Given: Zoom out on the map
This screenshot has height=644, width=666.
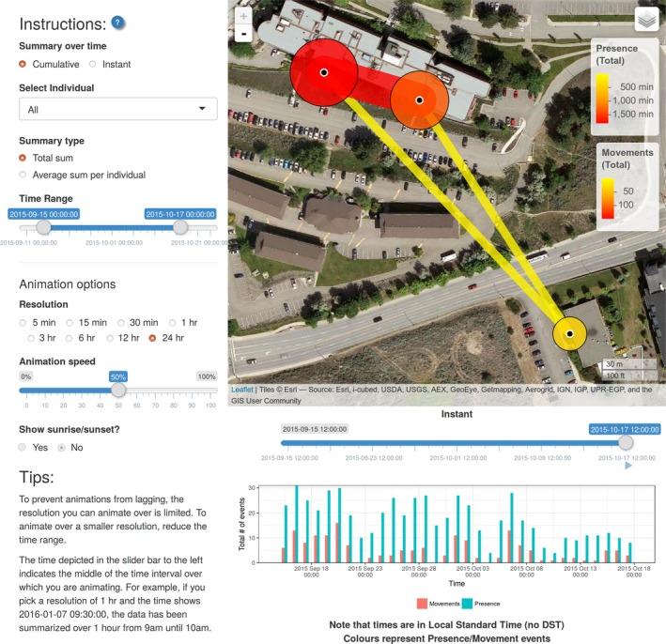Looking at the screenshot, I should pos(244,34).
